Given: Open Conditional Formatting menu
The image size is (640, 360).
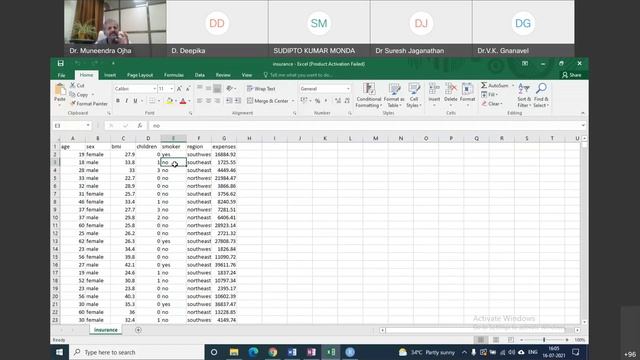Looking at the screenshot, I should click(x=369, y=95).
